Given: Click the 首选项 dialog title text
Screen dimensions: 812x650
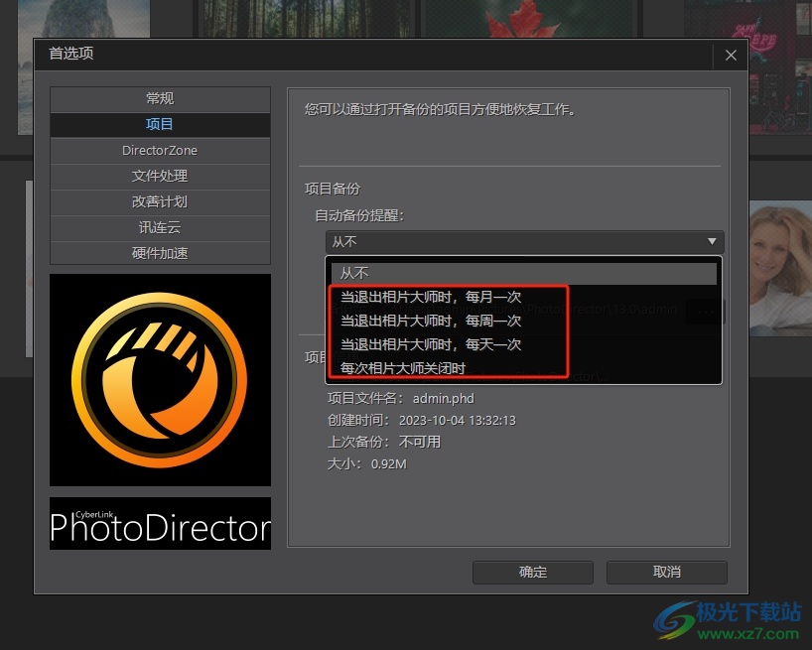Looking at the screenshot, I should (x=70, y=54).
